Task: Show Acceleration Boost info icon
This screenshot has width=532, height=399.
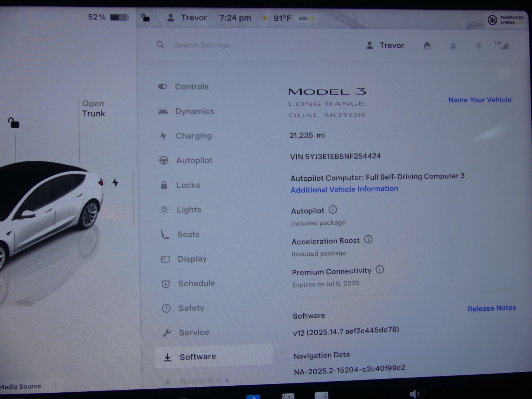Action: coord(368,239)
